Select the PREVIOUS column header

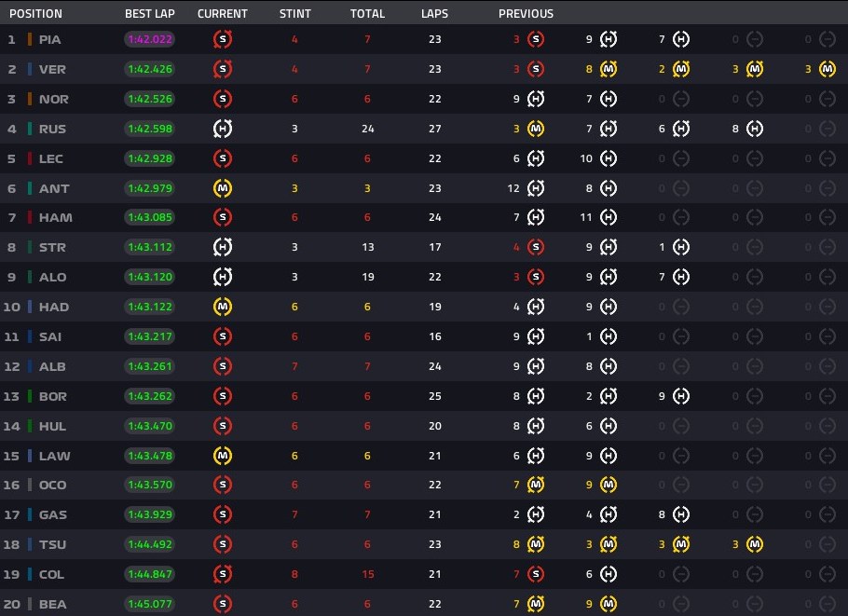click(526, 14)
